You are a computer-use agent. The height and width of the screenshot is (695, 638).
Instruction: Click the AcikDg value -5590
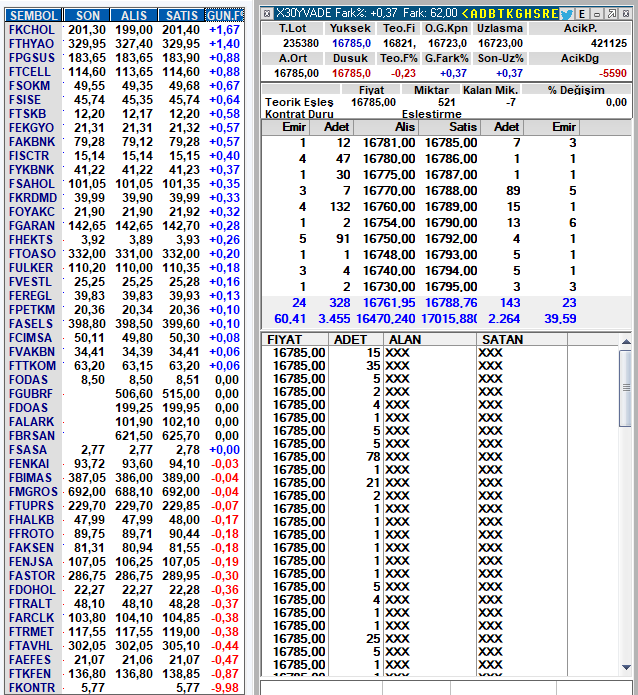point(613,73)
